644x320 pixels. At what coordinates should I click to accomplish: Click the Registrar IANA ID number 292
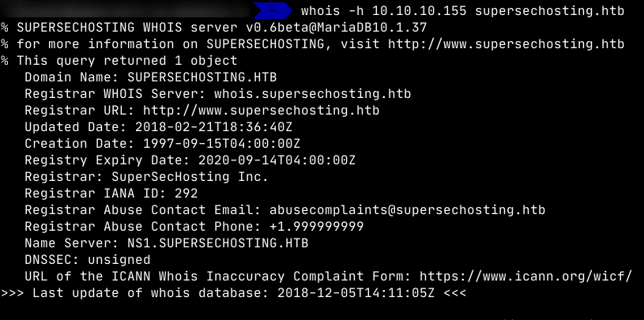(x=186, y=193)
